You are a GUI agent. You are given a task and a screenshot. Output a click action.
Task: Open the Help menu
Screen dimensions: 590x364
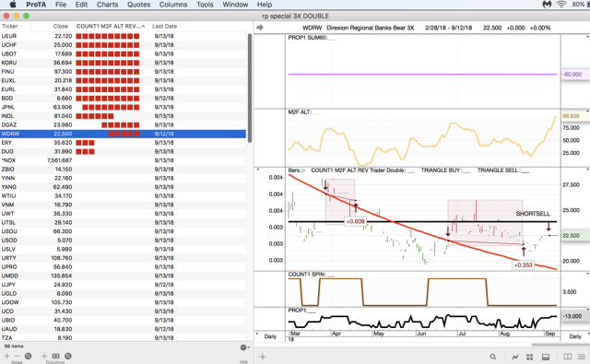click(265, 5)
